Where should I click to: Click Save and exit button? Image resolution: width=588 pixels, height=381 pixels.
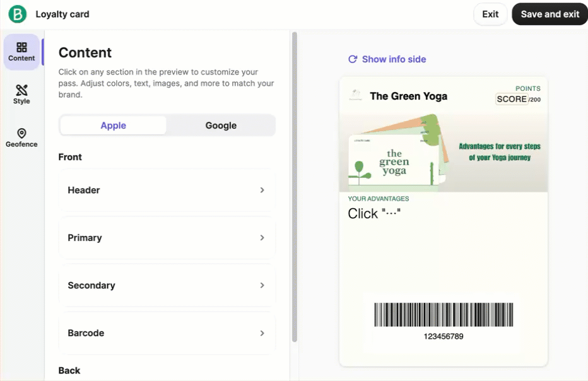(x=550, y=15)
